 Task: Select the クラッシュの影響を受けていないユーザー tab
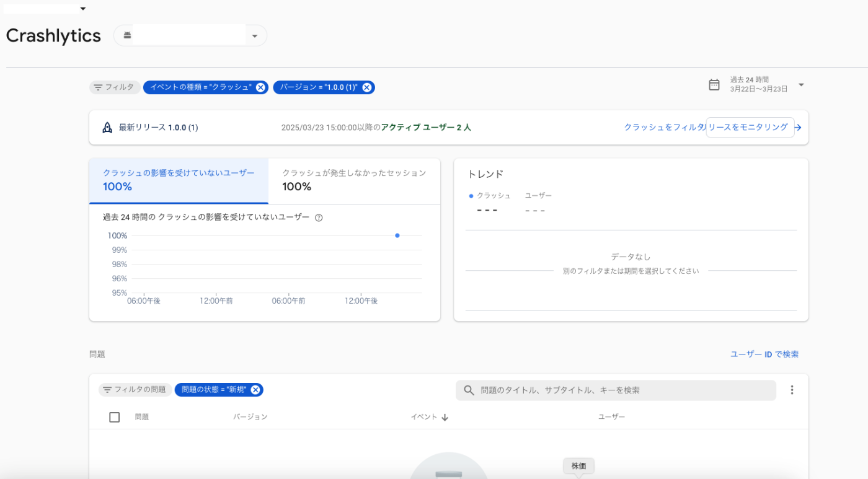[x=178, y=180]
